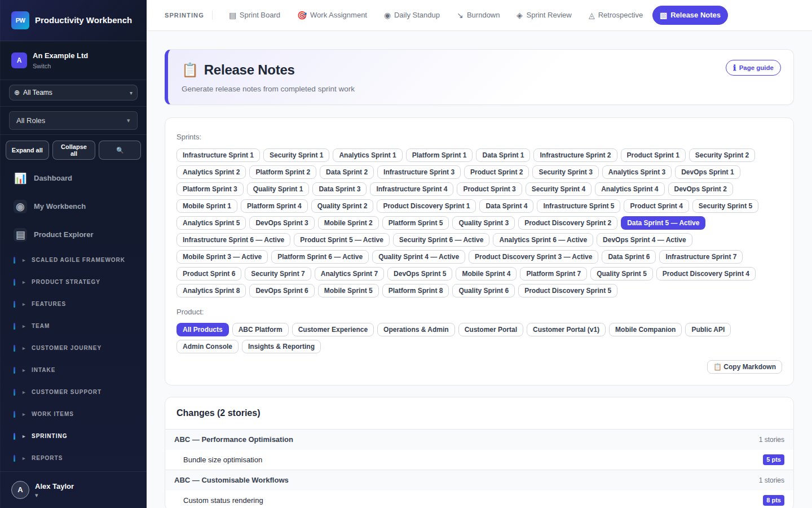Click the 5 pts badge
812x508 pixels.
tap(774, 460)
